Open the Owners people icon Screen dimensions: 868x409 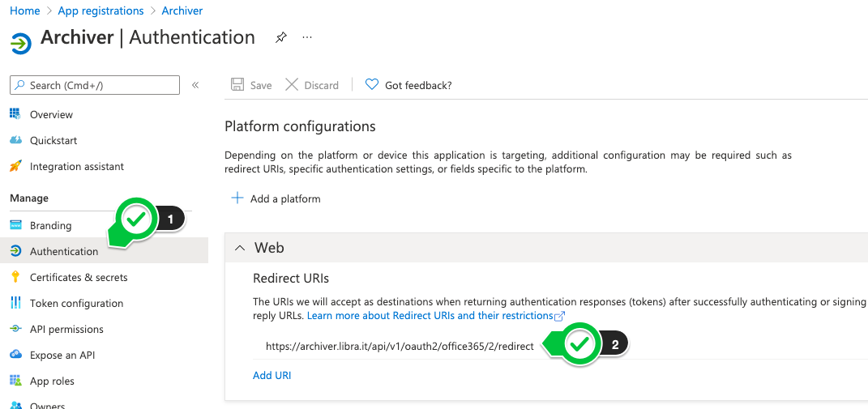15,405
